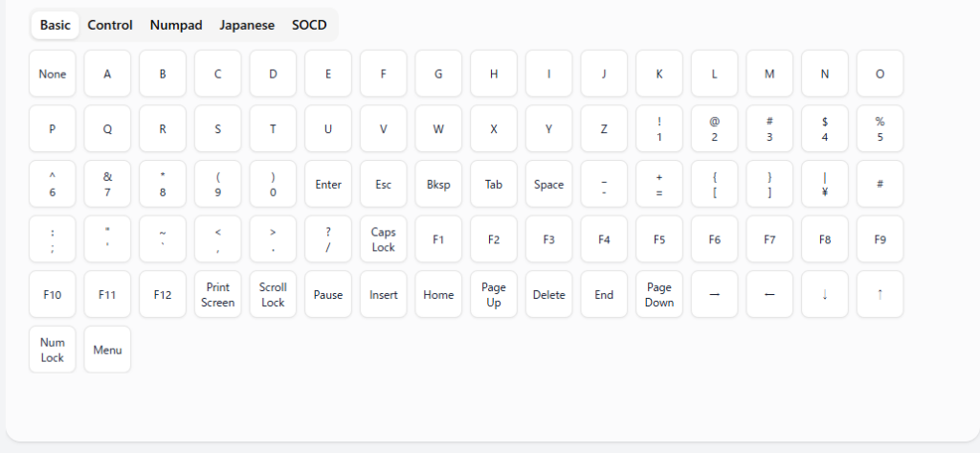The height and width of the screenshot is (453, 980).
Task: Switch to the Japanese tab
Action: point(247,25)
